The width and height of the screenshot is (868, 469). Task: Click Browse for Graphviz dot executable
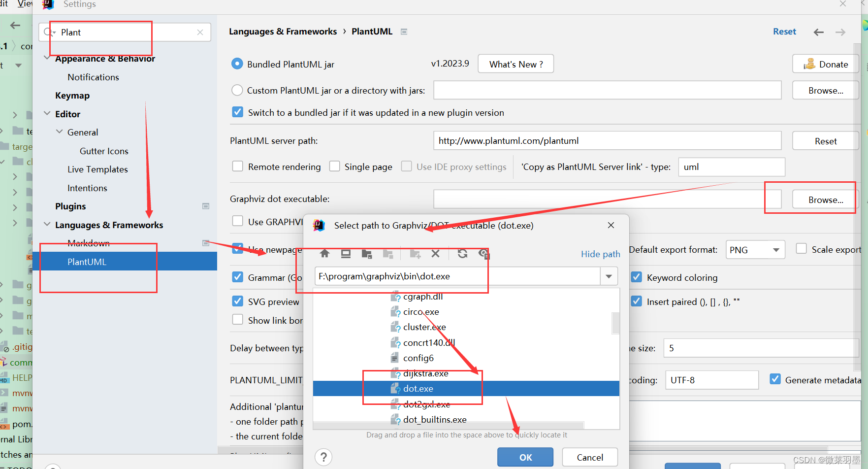pos(826,200)
